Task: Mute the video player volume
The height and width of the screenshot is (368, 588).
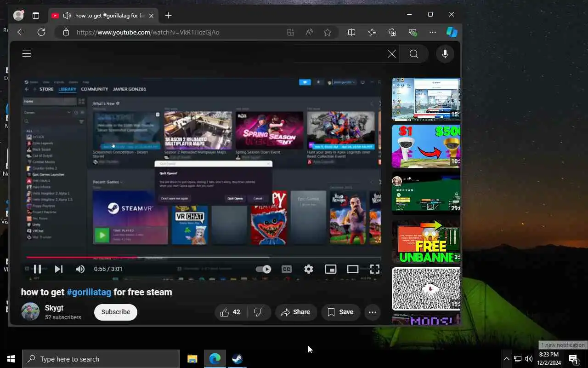Action: click(80, 269)
